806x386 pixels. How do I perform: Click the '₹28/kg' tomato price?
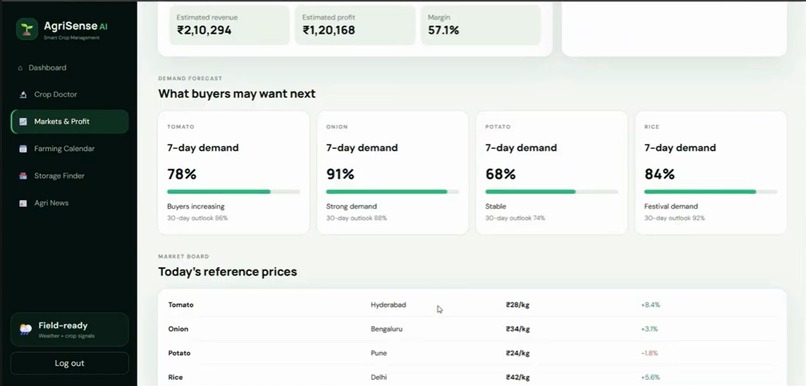pos(518,305)
